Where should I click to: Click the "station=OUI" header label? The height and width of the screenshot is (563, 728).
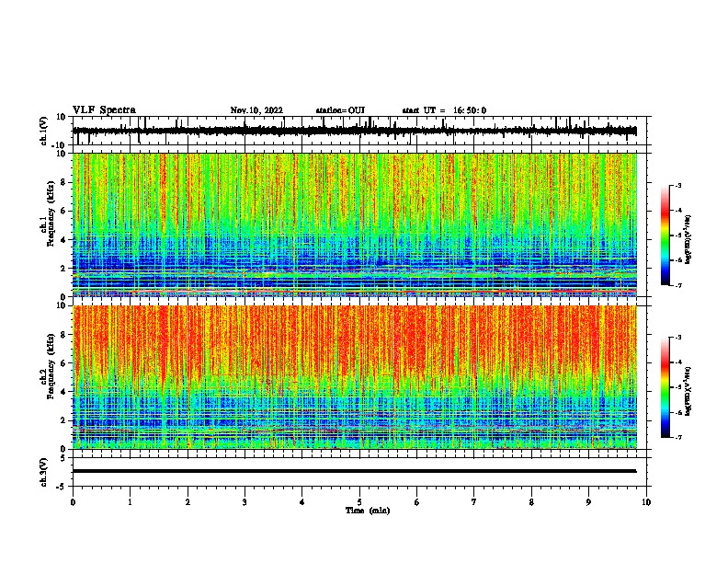pos(340,110)
